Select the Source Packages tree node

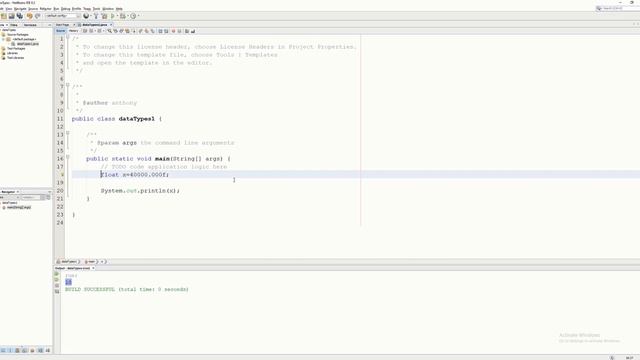tap(18, 35)
